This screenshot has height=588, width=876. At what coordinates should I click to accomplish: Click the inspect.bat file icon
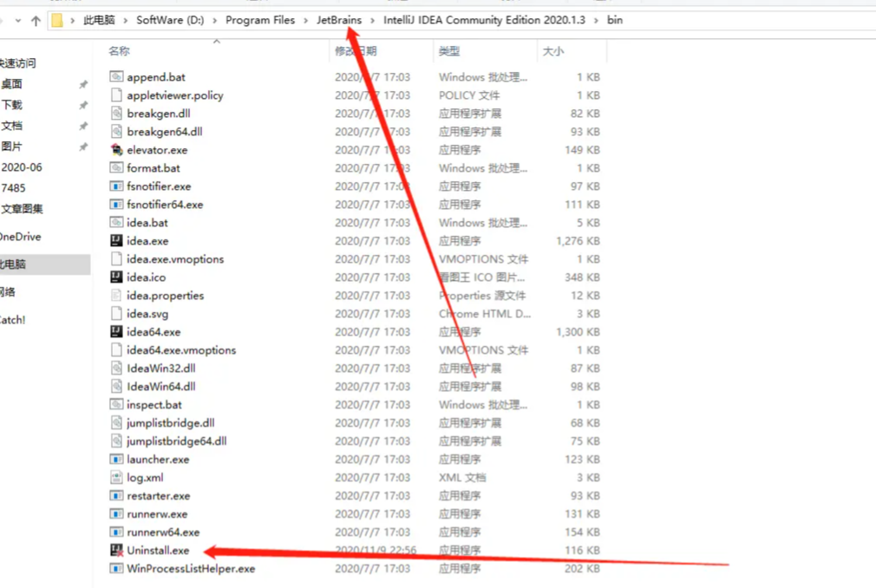[116, 404]
